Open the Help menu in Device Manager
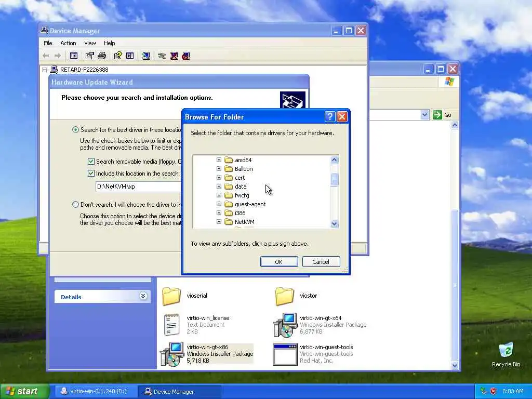 click(109, 43)
